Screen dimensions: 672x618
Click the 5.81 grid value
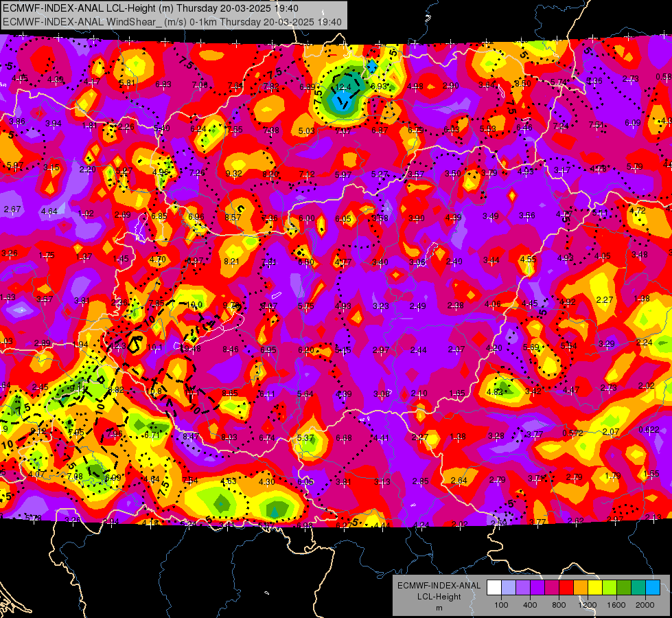click(127, 83)
